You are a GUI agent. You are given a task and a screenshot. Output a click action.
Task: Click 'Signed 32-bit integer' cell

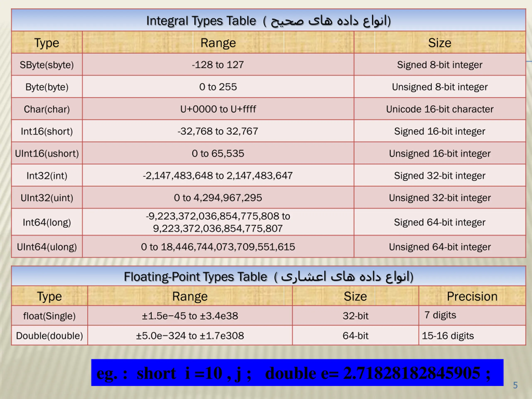click(440, 175)
